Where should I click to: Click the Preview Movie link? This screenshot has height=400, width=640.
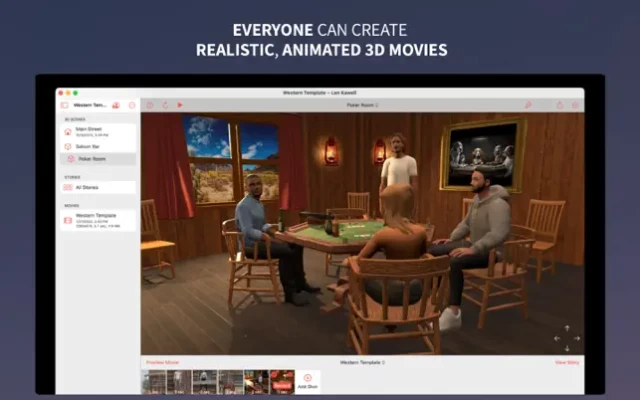click(162, 362)
